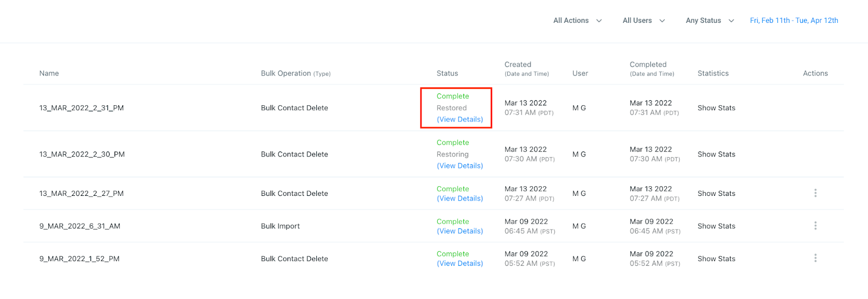This screenshot has height=299, width=868.
Task: Show Stats for the Bulk Import row
Action: [x=716, y=226]
